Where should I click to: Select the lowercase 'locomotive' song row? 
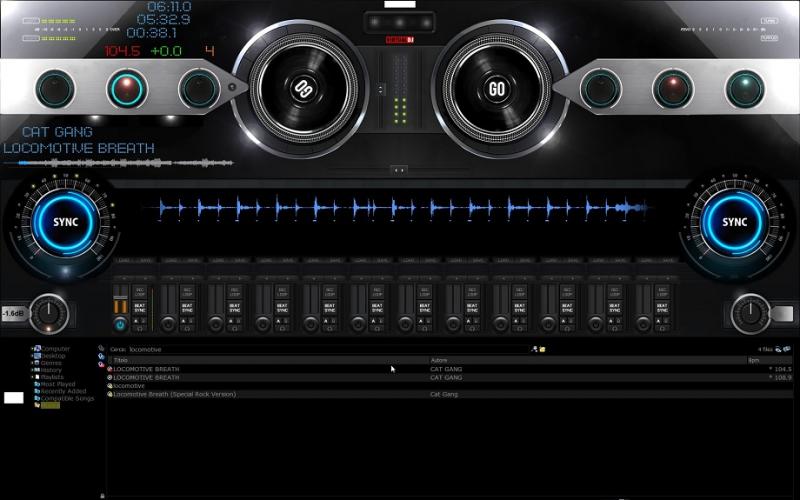(x=449, y=386)
